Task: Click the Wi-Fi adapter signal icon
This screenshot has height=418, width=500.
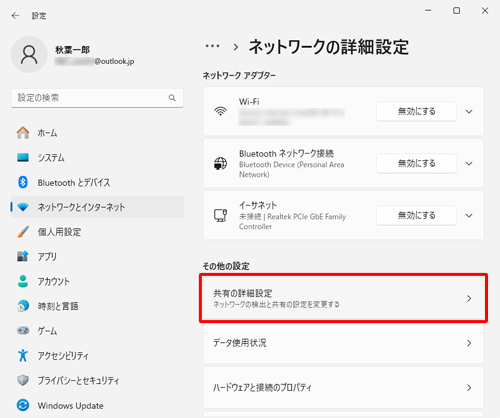Action: click(x=220, y=111)
